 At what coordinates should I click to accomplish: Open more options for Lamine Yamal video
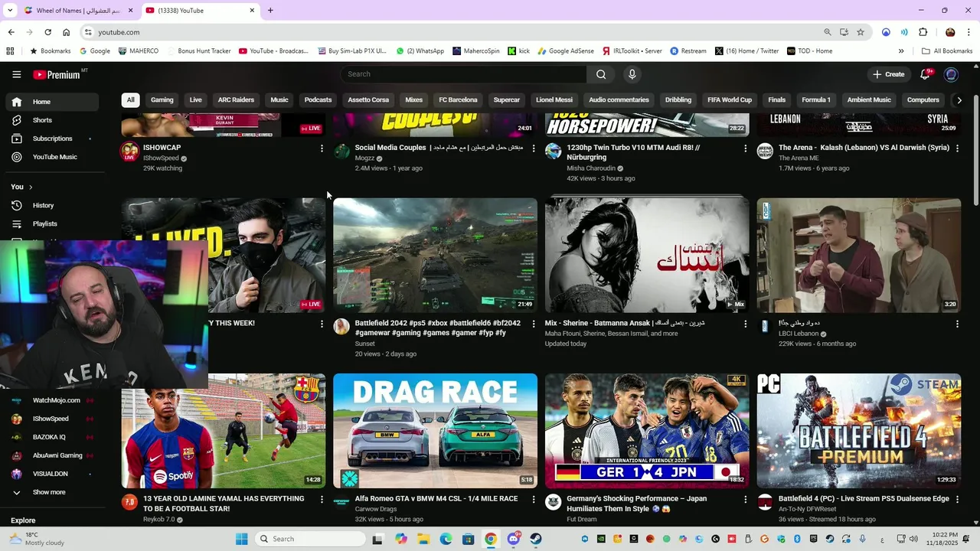[x=322, y=500]
